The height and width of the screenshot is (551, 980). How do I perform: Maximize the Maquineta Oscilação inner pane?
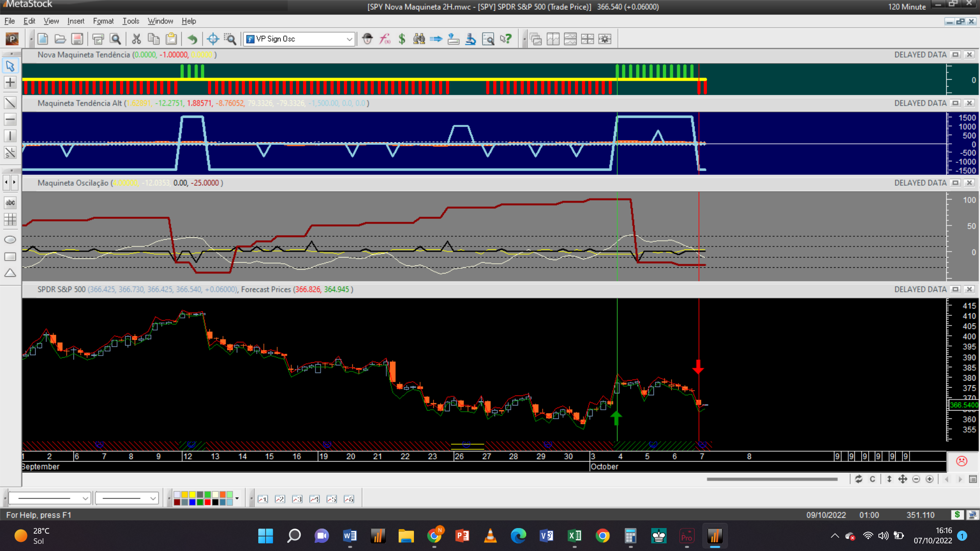pyautogui.click(x=955, y=183)
